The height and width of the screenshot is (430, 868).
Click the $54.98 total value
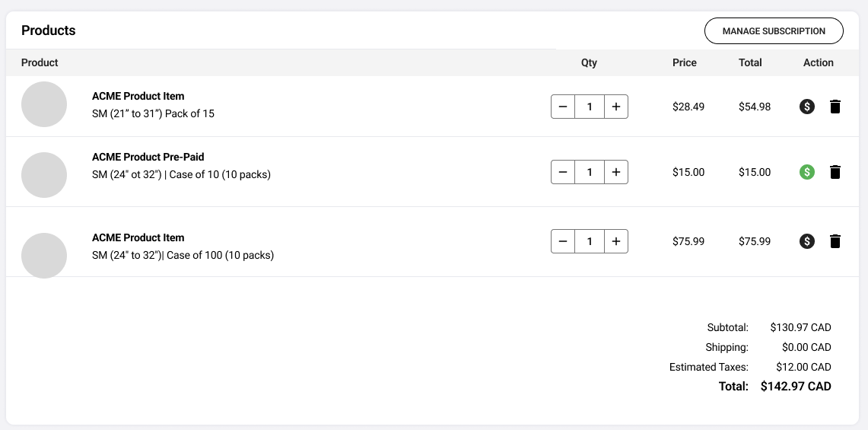tap(755, 107)
